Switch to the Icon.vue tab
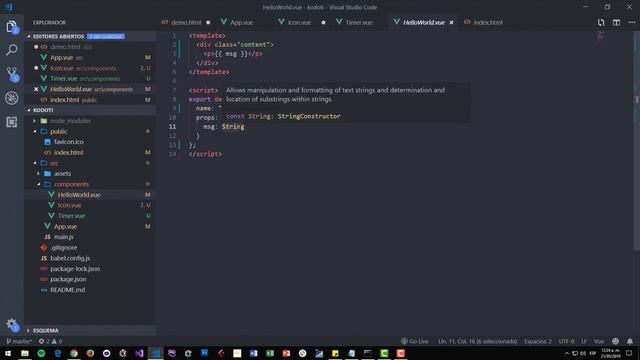 [299, 22]
